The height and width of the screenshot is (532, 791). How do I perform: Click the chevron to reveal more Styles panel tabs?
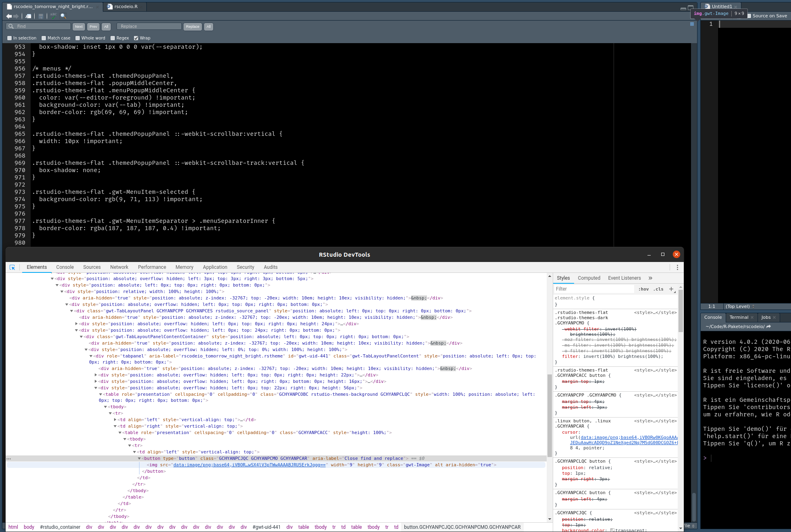(x=650, y=278)
